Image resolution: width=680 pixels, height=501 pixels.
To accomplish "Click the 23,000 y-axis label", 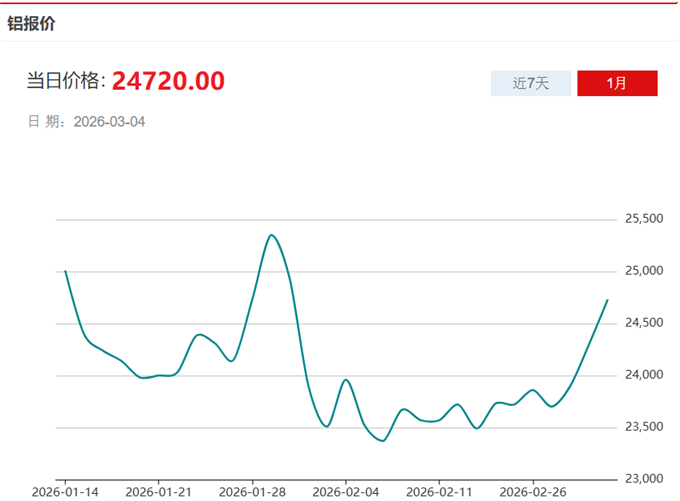I will tap(644, 479).
